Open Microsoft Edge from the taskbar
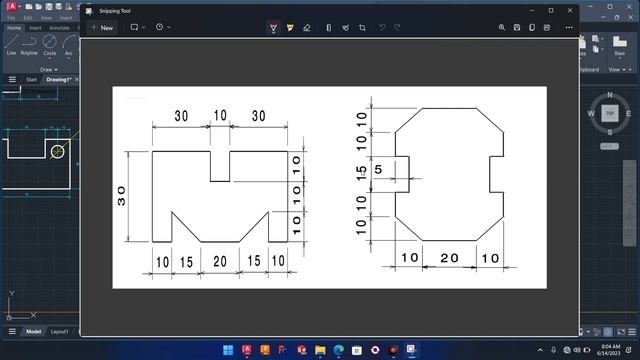 pyautogui.click(x=338, y=350)
